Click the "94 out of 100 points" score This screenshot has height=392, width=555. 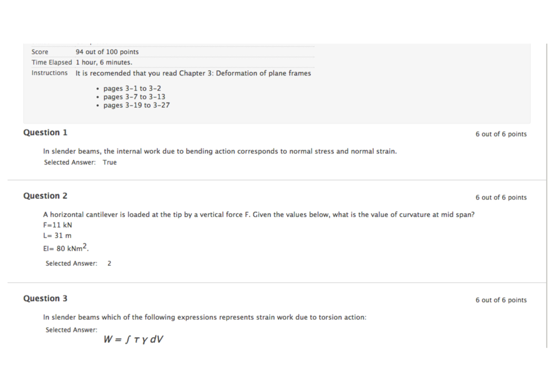pyautogui.click(x=107, y=52)
